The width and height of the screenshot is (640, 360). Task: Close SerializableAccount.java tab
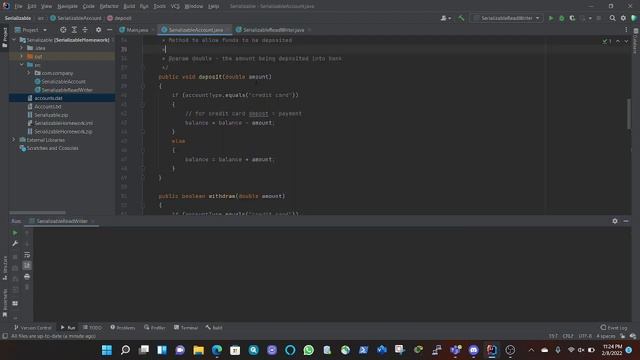(x=228, y=30)
